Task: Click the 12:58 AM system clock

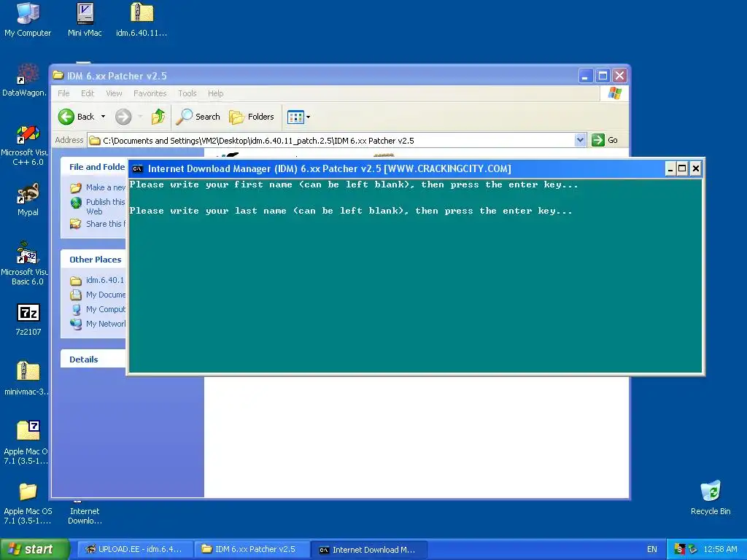Action: pyautogui.click(x=720, y=549)
